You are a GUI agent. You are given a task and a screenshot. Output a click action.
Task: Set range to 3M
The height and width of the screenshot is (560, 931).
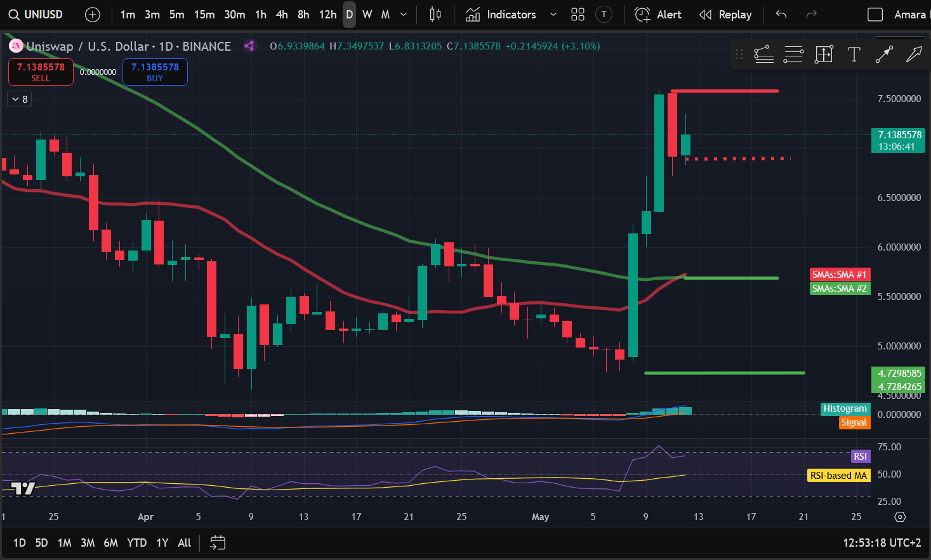click(88, 543)
